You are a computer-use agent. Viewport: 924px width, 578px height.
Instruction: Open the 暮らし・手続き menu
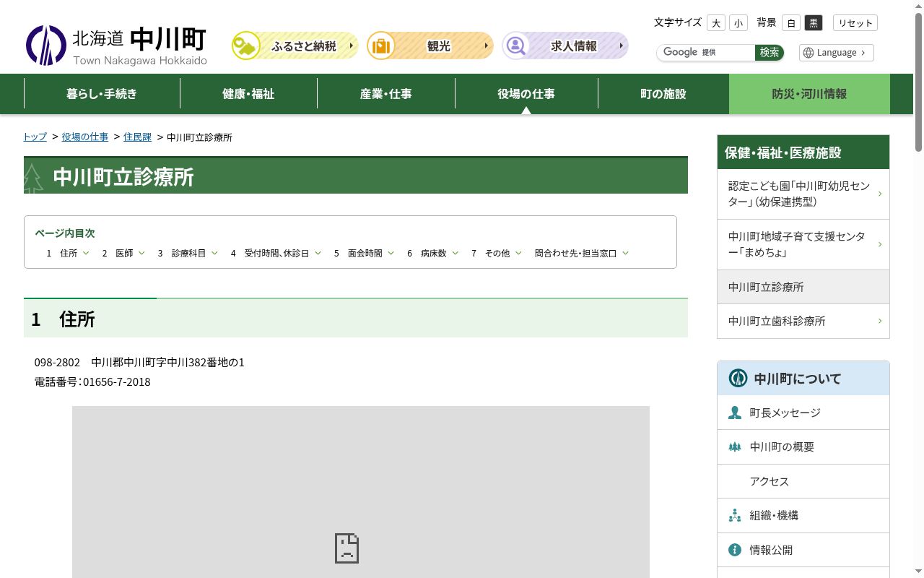[x=102, y=94]
